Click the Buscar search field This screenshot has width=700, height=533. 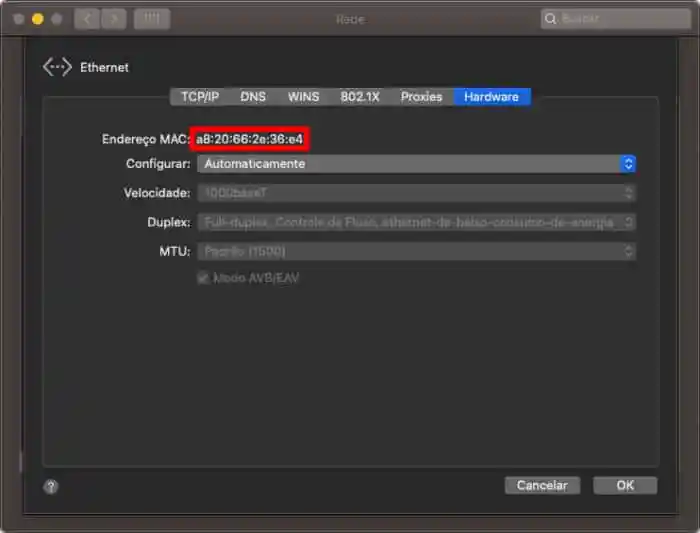point(616,19)
